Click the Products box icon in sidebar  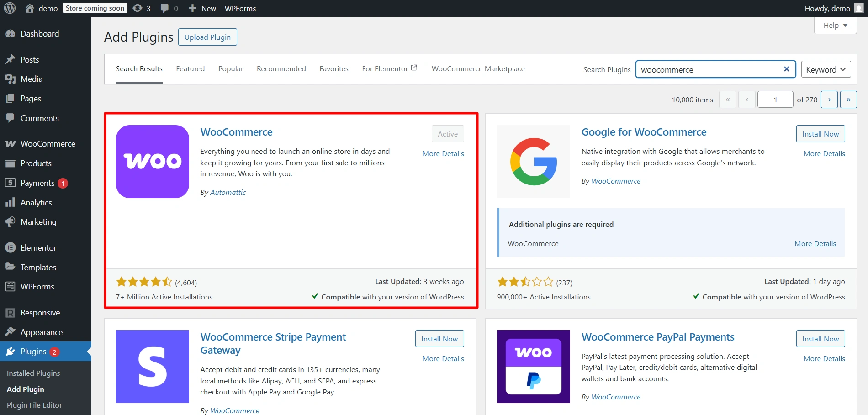coord(10,163)
